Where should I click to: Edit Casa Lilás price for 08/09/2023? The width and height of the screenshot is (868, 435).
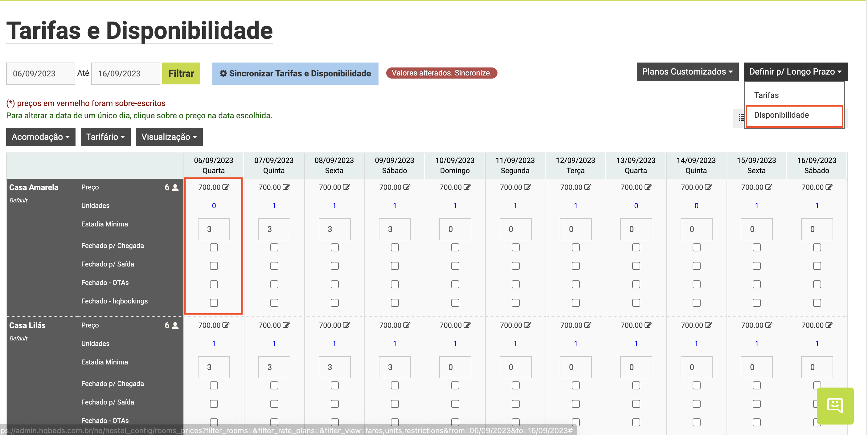[x=346, y=325]
